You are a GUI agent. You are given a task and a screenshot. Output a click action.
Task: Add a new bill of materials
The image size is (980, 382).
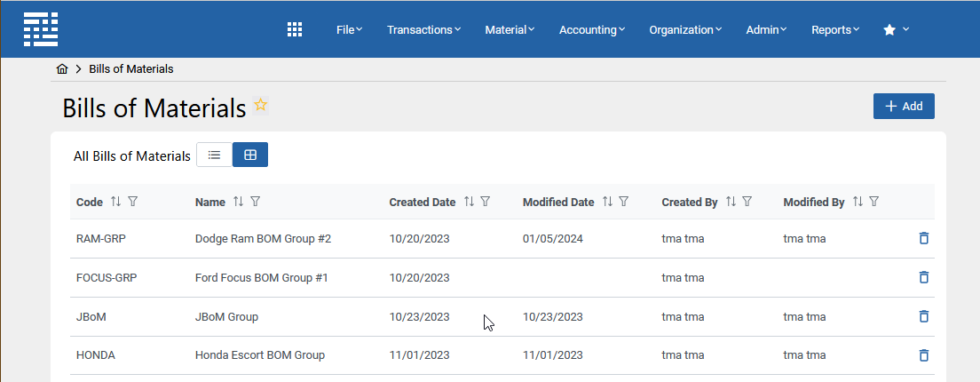[x=904, y=107]
